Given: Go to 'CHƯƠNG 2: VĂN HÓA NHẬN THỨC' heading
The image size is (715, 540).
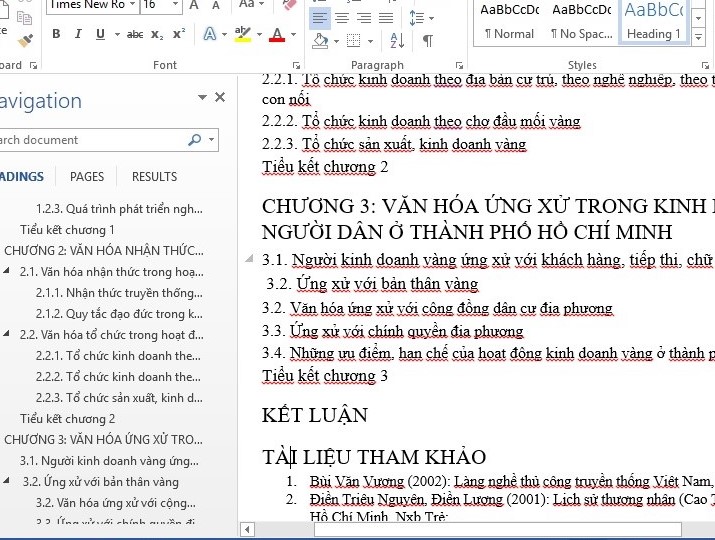Looking at the screenshot, I should click(x=104, y=251).
